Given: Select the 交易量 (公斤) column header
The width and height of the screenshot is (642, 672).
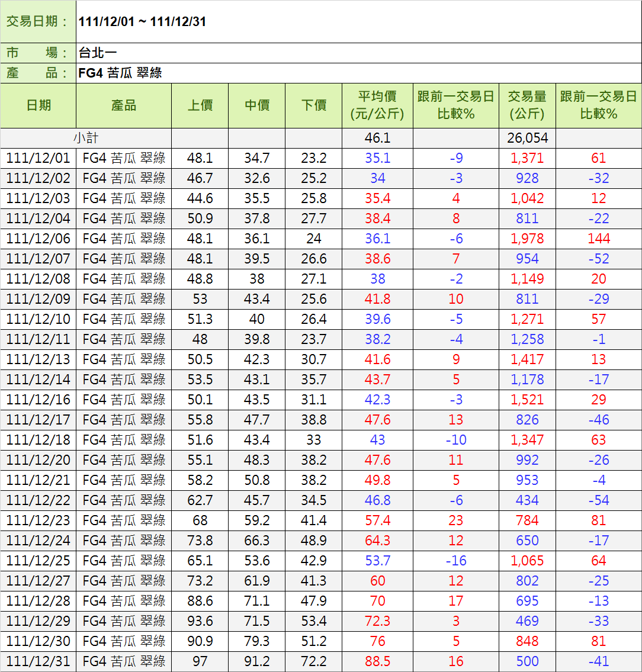Looking at the screenshot, I should (527, 105).
